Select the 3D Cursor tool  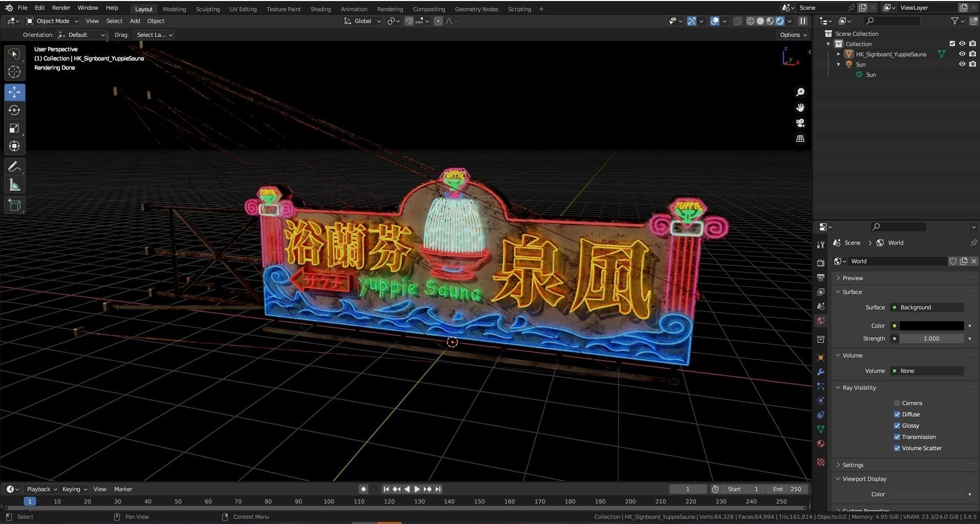pyautogui.click(x=14, y=72)
